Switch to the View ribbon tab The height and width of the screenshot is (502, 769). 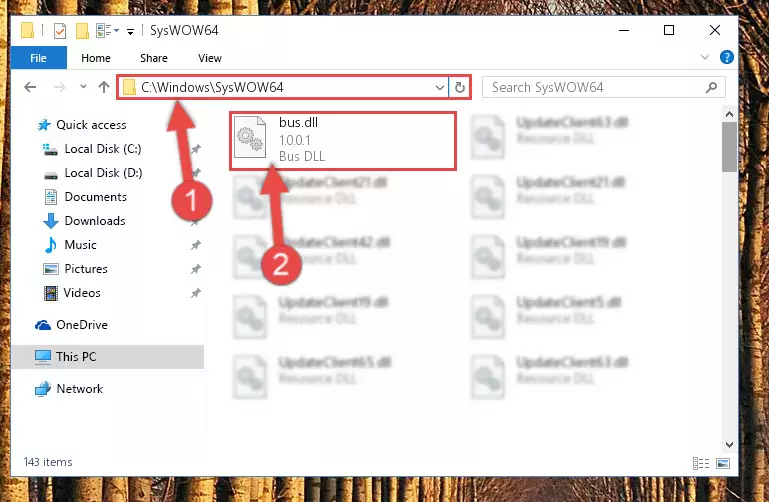209,58
